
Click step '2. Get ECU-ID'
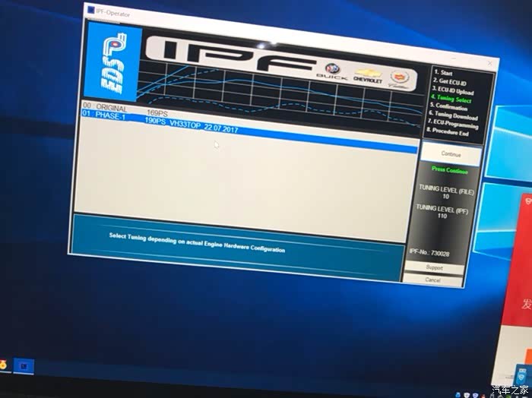tap(450, 81)
